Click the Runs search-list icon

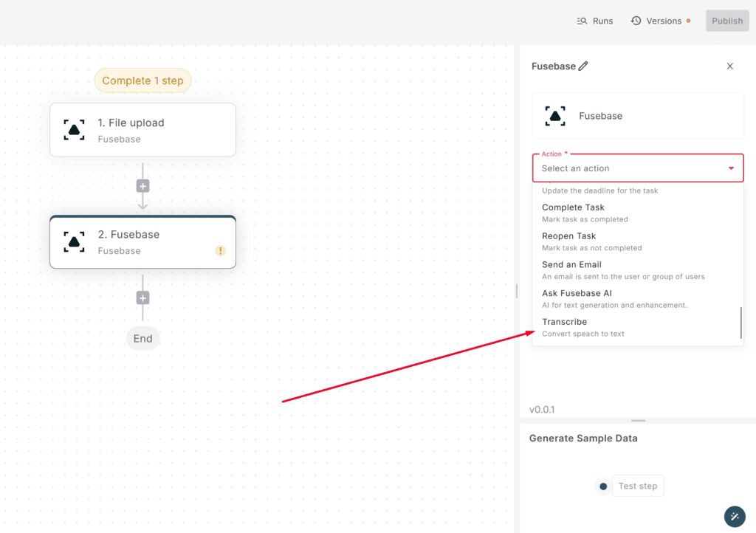click(x=582, y=21)
